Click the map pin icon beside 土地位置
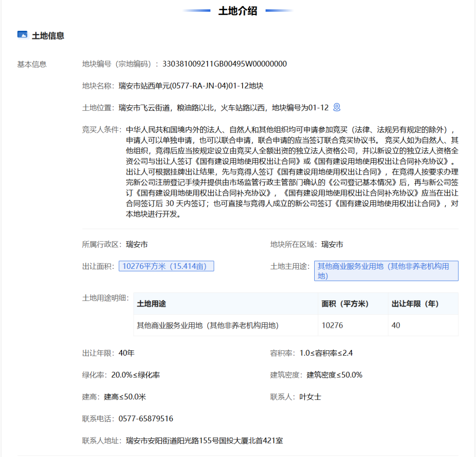 coord(337,107)
